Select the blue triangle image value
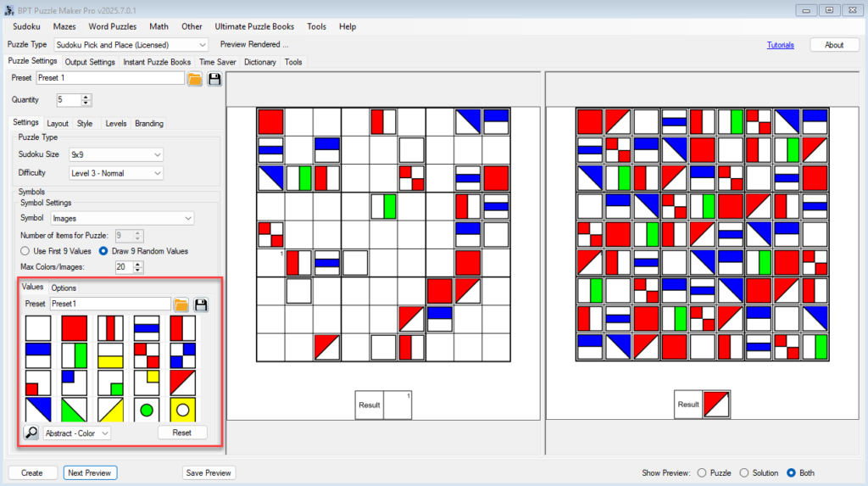This screenshot has width=868, height=486. (38, 410)
